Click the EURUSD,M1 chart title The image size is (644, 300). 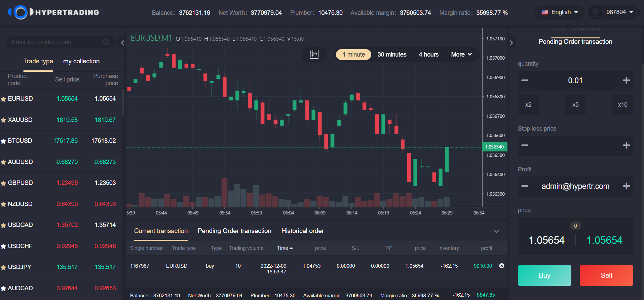151,38
